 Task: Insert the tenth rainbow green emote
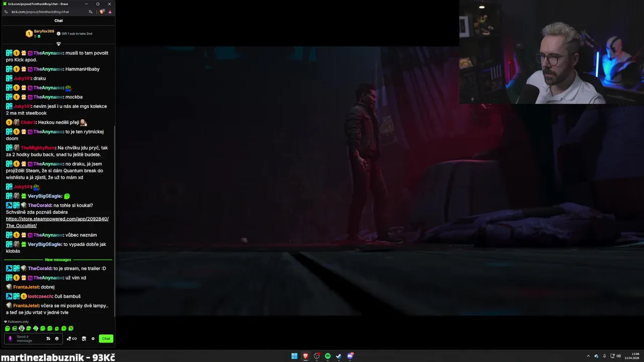pos(71,328)
